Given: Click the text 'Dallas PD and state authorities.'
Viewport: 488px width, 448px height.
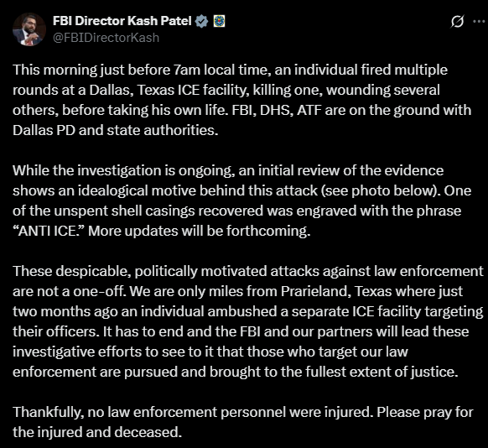Looking at the screenshot, I should click(116, 130).
